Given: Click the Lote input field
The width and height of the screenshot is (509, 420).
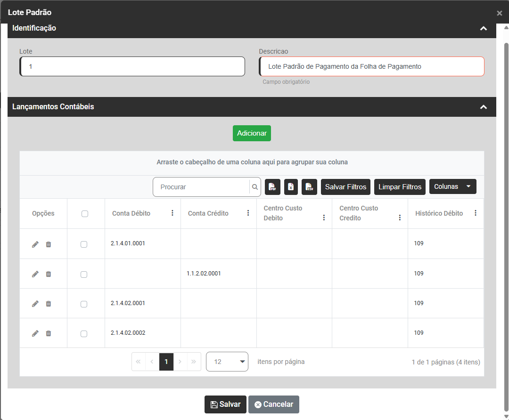Looking at the screenshot, I should 132,66.
